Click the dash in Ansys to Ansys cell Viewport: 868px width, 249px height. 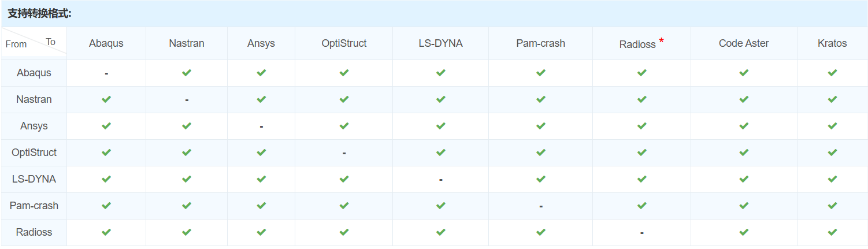(261, 127)
